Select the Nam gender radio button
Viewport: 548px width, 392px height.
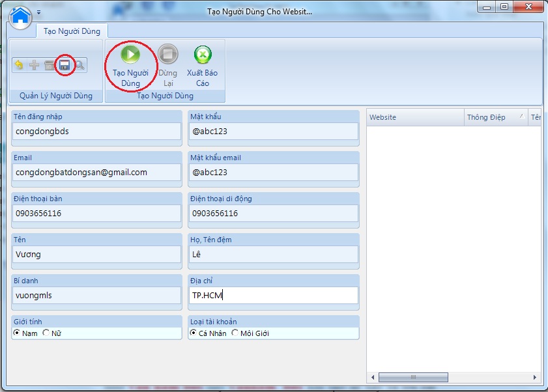(x=18, y=333)
